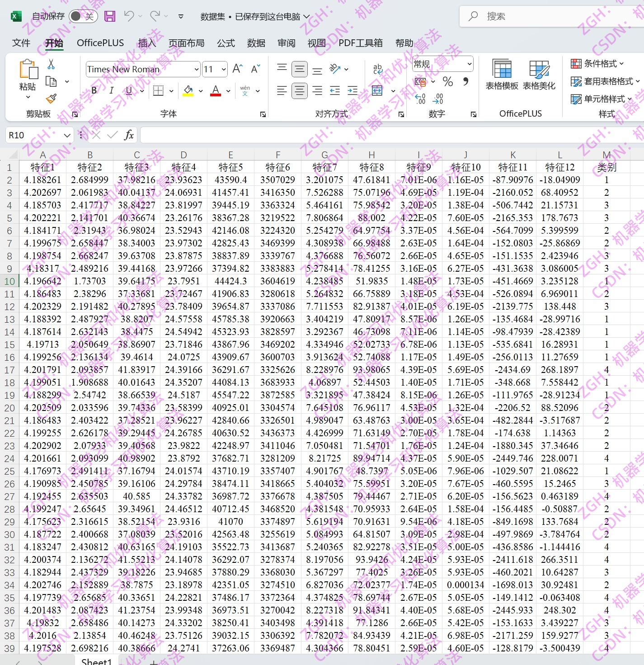Click the Insert Function (fx) button

(x=128, y=135)
